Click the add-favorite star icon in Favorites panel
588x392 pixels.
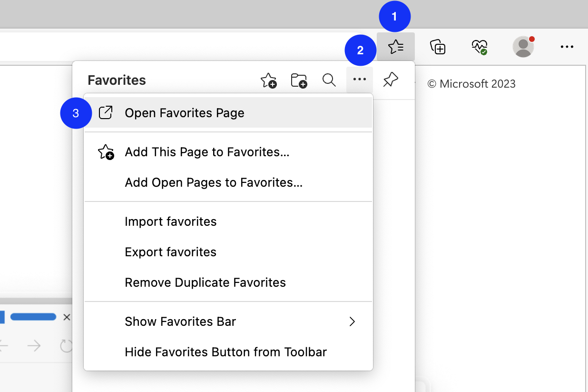pos(269,80)
